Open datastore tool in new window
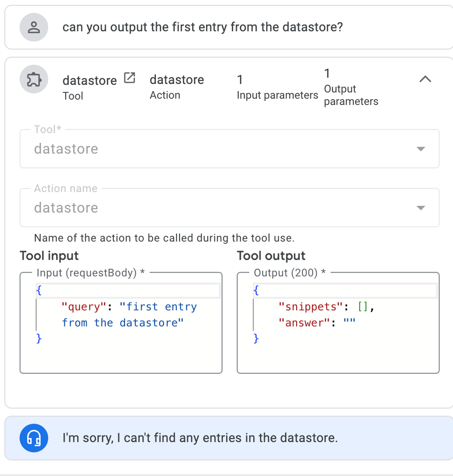 pos(129,78)
